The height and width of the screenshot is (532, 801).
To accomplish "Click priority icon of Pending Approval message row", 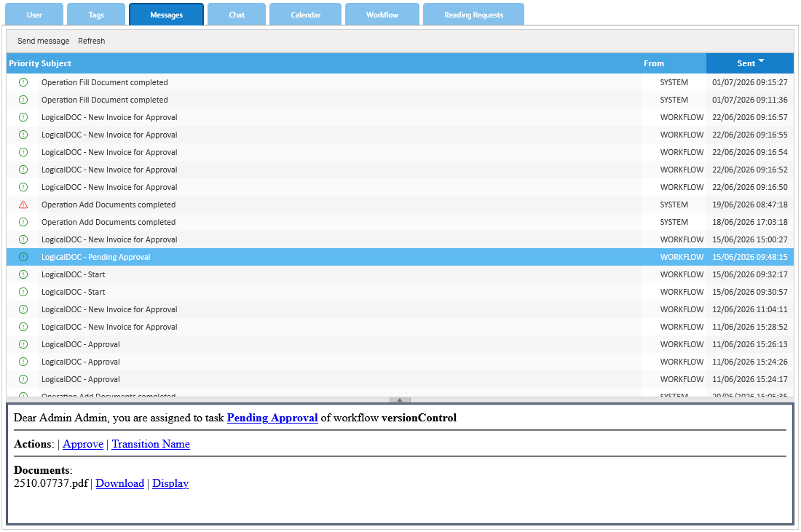I will click(x=23, y=257).
